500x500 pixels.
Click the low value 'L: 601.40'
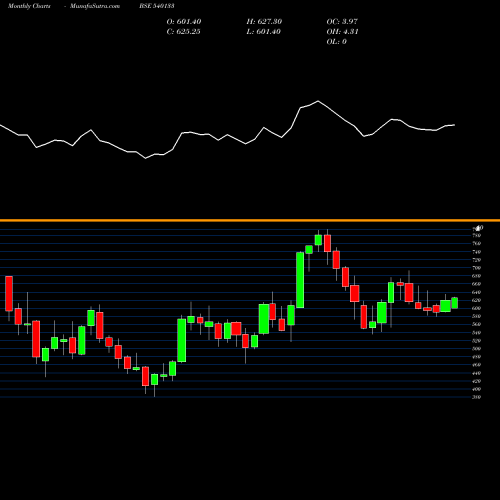263,32
